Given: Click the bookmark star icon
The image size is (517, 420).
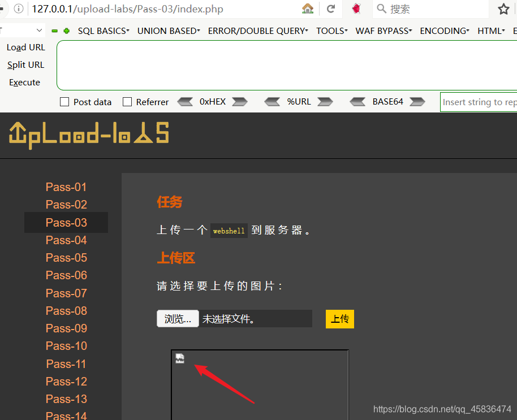Looking at the screenshot, I should 503,9.
